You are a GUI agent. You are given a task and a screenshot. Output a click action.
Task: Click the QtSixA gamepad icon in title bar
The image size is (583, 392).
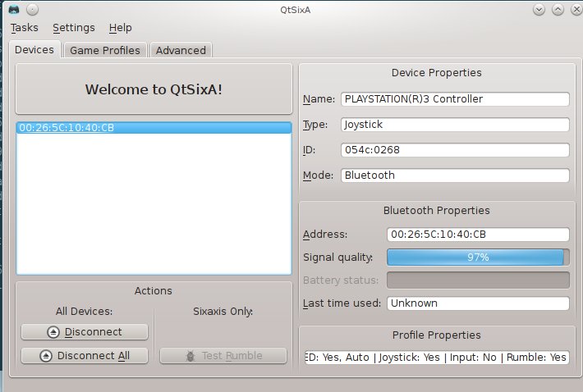tap(11, 9)
